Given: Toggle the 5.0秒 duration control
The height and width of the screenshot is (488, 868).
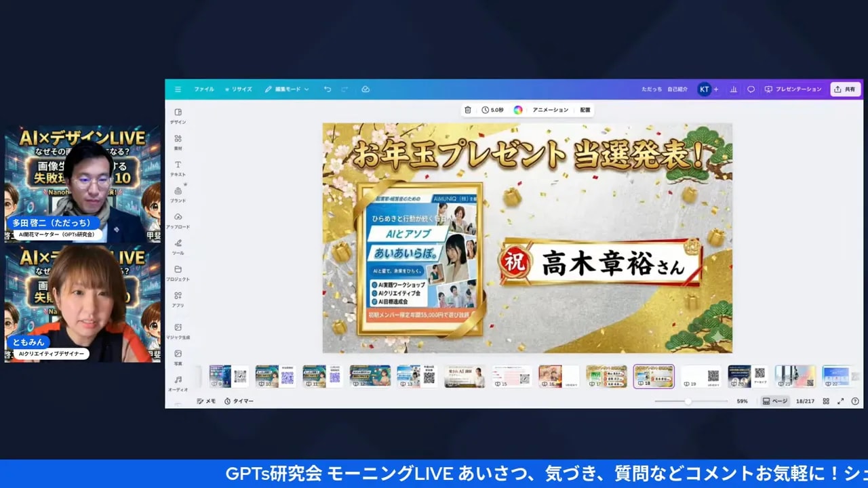Looking at the screenshot, I should coord(494,109).
